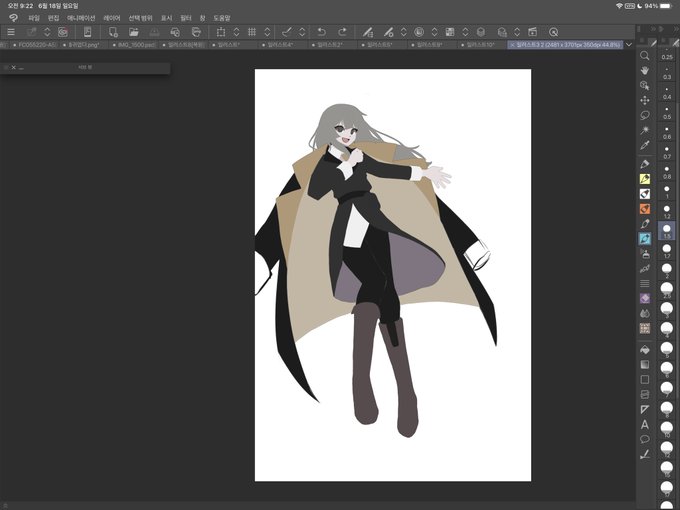
Task: Select the Eyedropper tool
Action: point(645,145)
